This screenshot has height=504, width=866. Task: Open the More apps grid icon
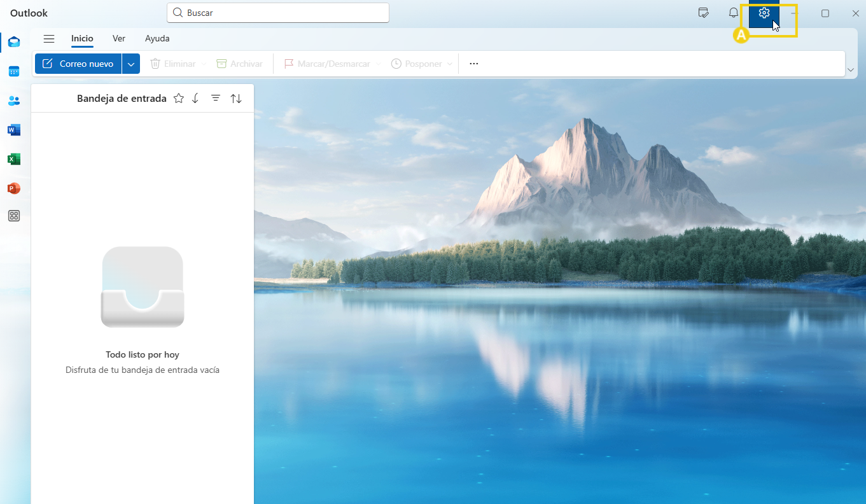[x=14, y=216]
